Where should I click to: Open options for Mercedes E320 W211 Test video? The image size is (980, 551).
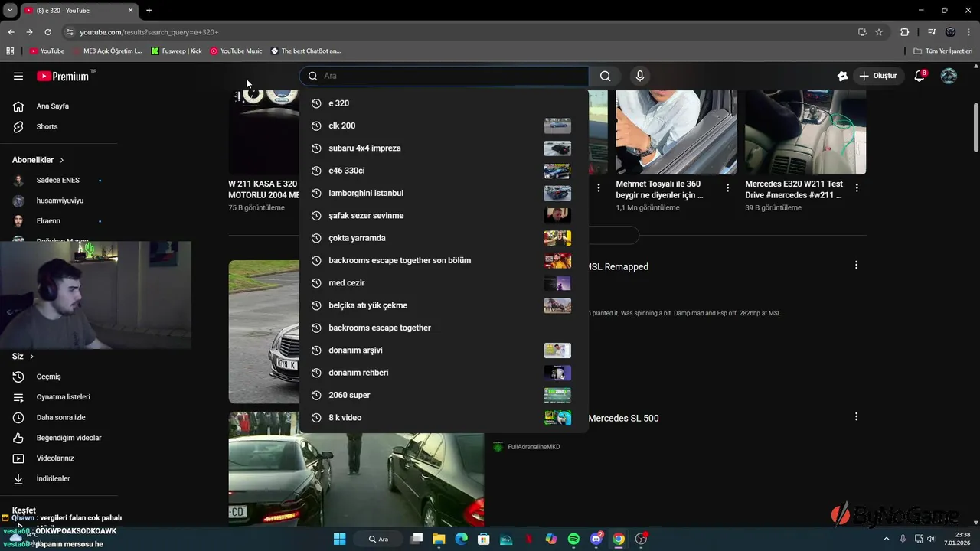tap(857, 187)
